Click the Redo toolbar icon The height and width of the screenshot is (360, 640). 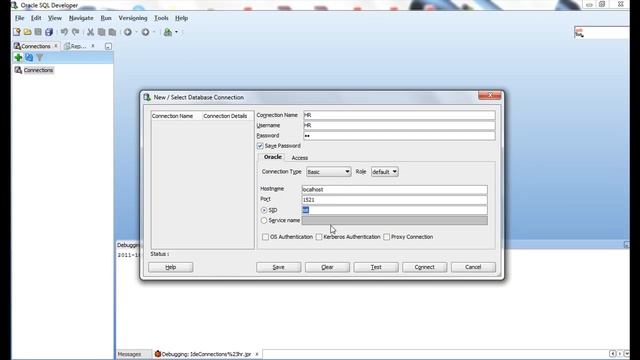click(76, 32)
